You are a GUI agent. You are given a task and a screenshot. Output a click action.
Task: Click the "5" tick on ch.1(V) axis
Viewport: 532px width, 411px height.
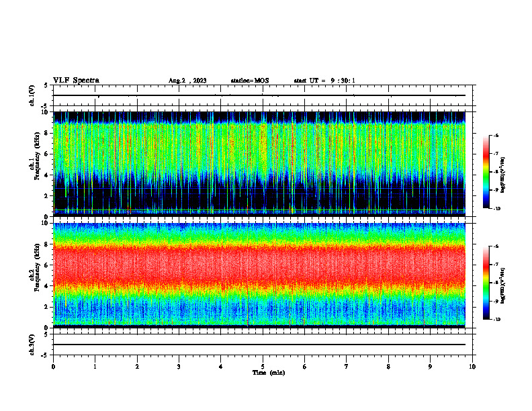(46, 85)
